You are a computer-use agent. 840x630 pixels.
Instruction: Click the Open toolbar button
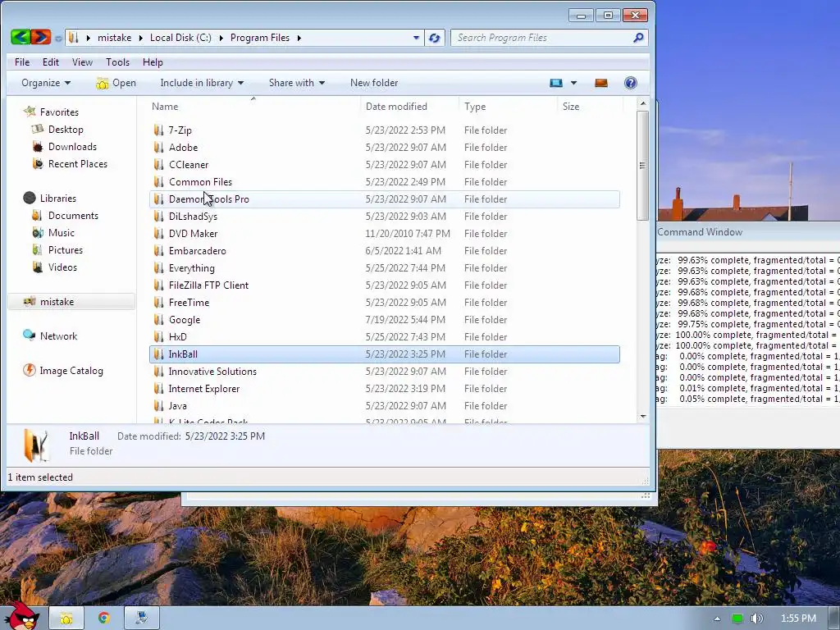[x=116, y=83]
